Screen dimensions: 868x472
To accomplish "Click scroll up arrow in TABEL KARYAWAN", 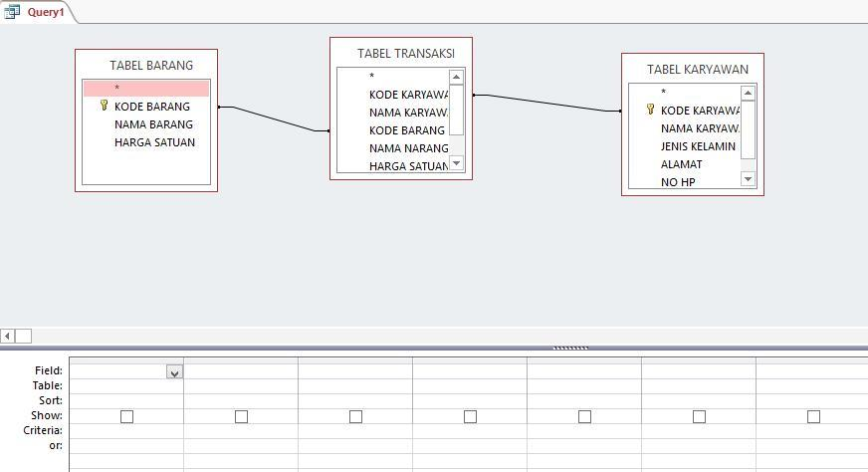I will (748, 93).
